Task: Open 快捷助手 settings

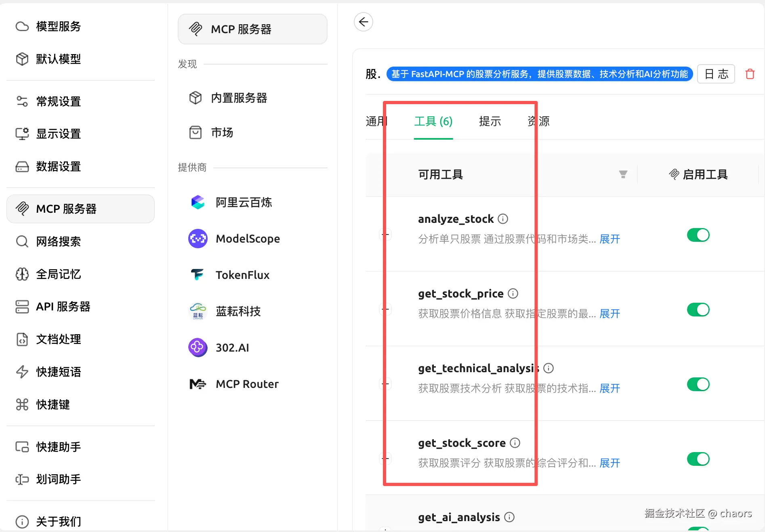Action: 80,447
